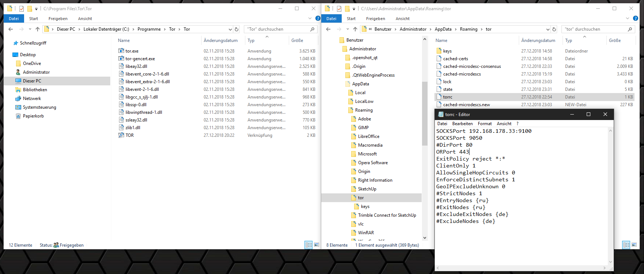Screen dimensions: 644x274
Task: Open tor.exe in the Tor program folder
Action: pos(132,51)
